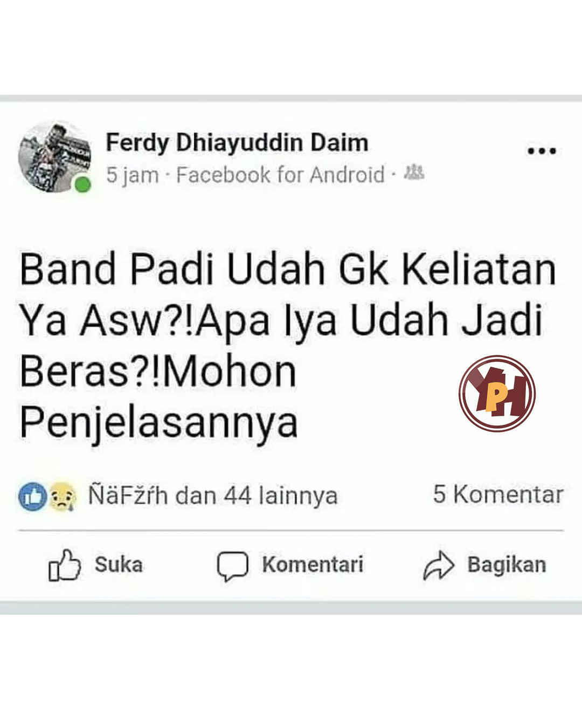
Task: Click the share arrow Bagikan icon
Action: pos(439,565)
